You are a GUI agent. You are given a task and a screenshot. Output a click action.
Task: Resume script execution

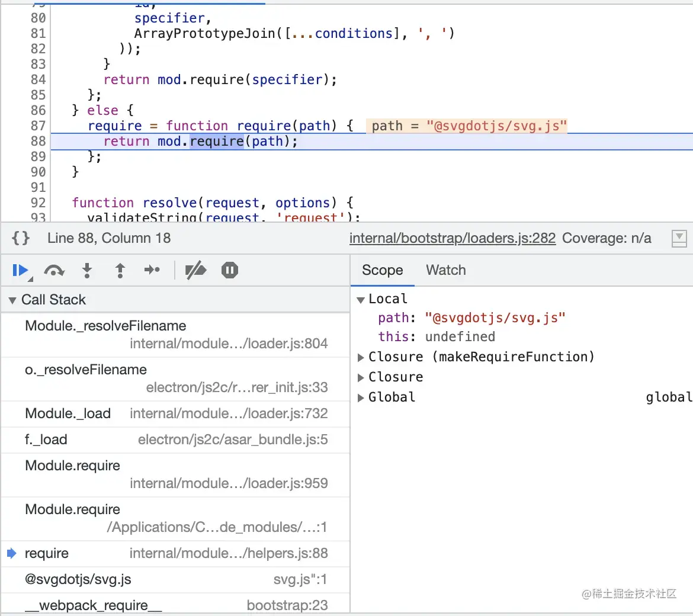20,271
